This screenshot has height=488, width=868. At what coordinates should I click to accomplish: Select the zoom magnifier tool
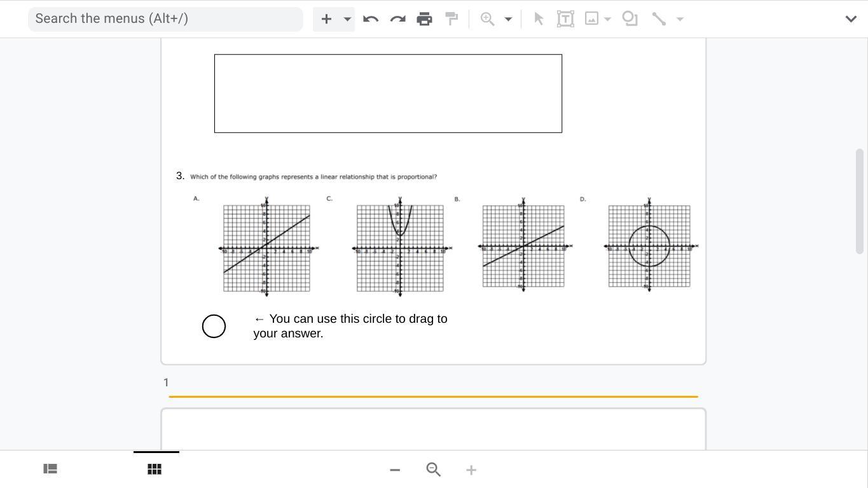[487, 19]
